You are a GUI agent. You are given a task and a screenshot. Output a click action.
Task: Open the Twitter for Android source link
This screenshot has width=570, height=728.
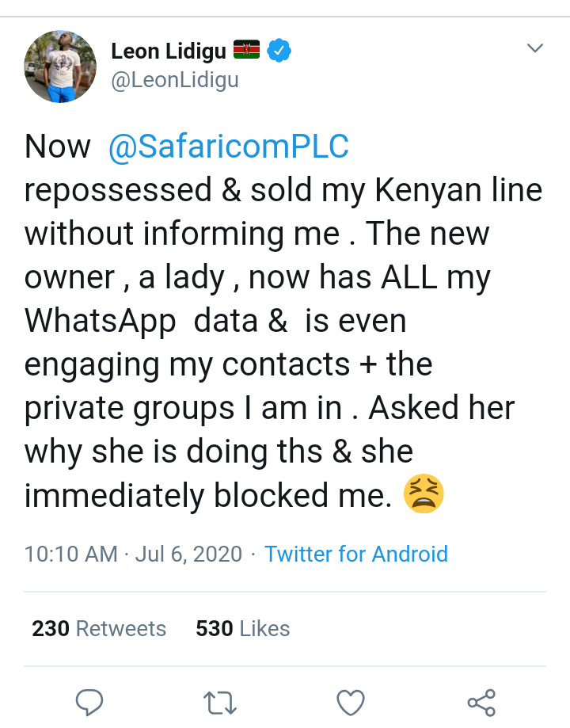(x=356, y=554)
